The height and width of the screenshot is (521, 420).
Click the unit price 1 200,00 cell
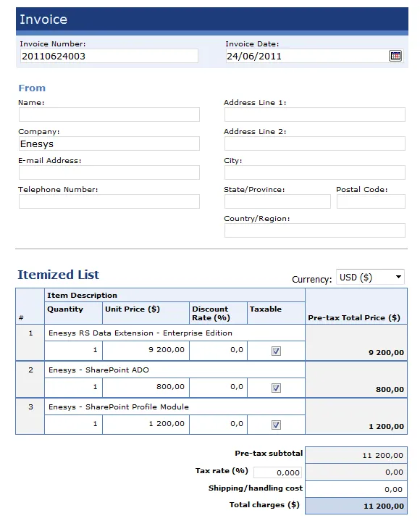(x=146, y=424)
